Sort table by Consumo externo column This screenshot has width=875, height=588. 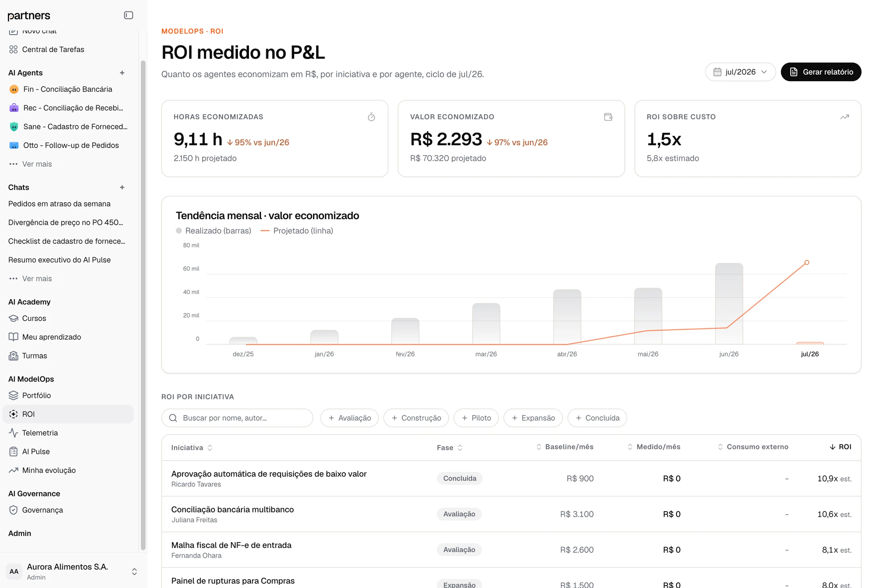click(x=752, y=447)
